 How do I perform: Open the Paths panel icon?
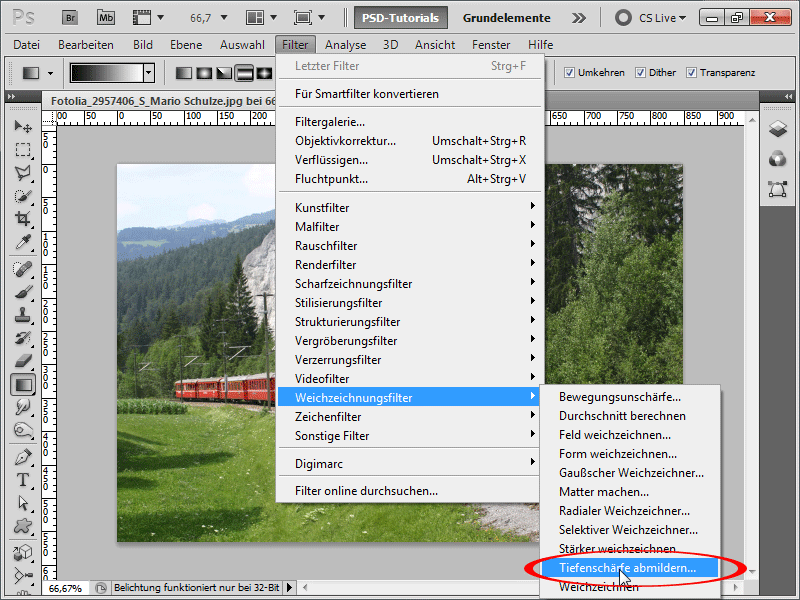(x=778, y=189)
